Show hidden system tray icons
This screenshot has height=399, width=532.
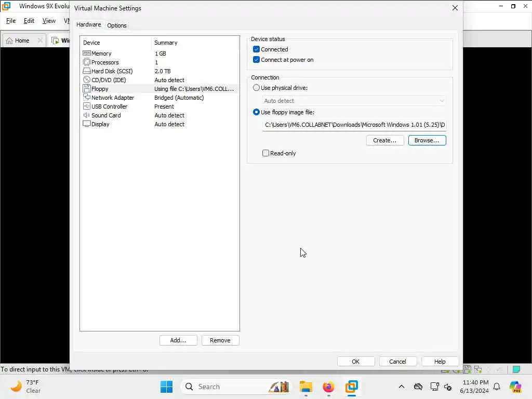(x=402, y=387)
